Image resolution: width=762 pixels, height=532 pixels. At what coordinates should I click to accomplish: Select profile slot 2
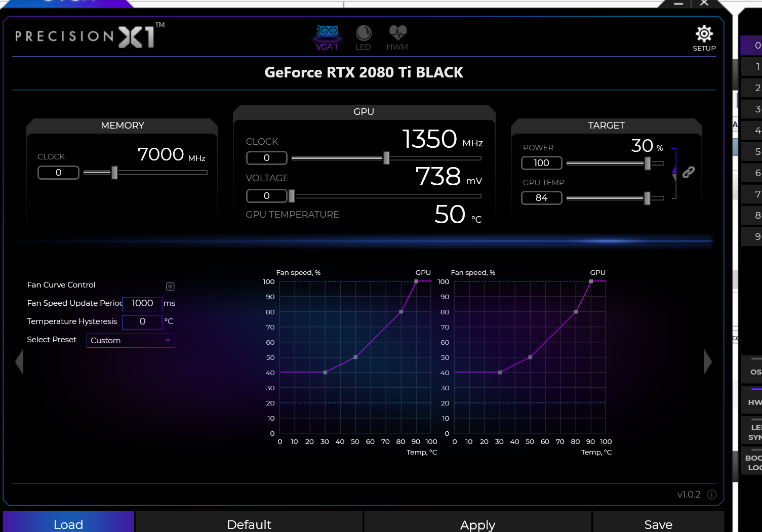pos(752,88)
